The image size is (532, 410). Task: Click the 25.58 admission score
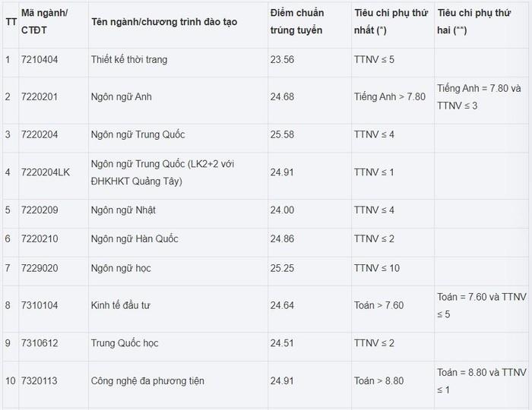pos(281,134)
